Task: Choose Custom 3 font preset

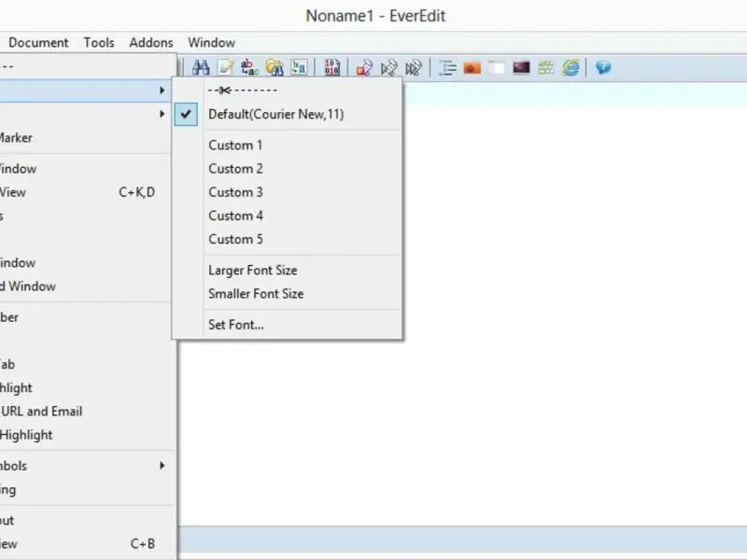Action: (288, 192)
